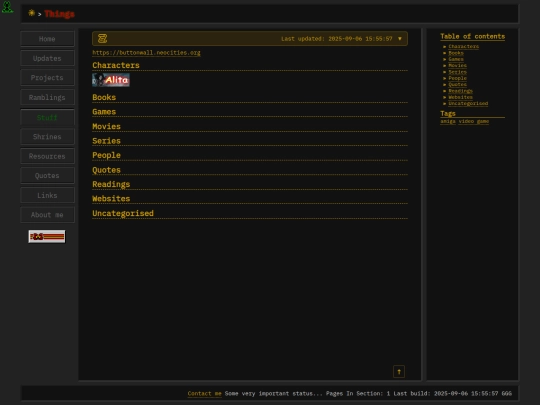The image size is (540, 405).
Task: Click the Readings section heading
Action: [111, 184]
